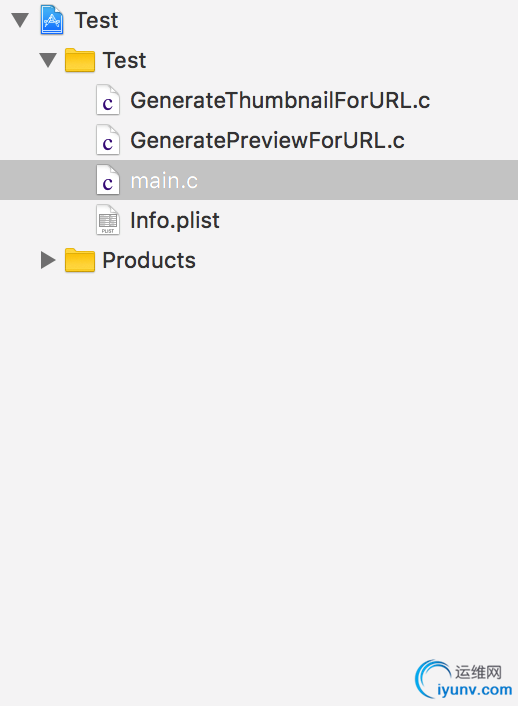Select the Test group folder label
The image size is (518, 706).
(124, 60)
